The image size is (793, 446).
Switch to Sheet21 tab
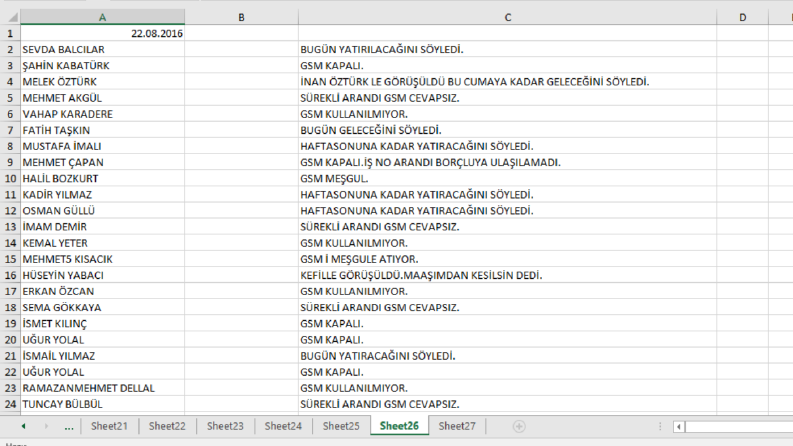point(109,426)
